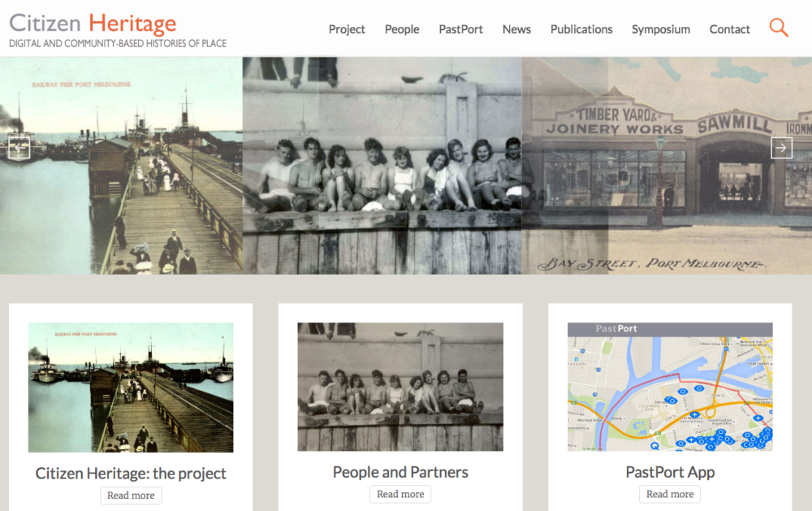Read more about Citizen Heritage project
This screenshot has width=812, height=511.
click(x=131, y=496)
